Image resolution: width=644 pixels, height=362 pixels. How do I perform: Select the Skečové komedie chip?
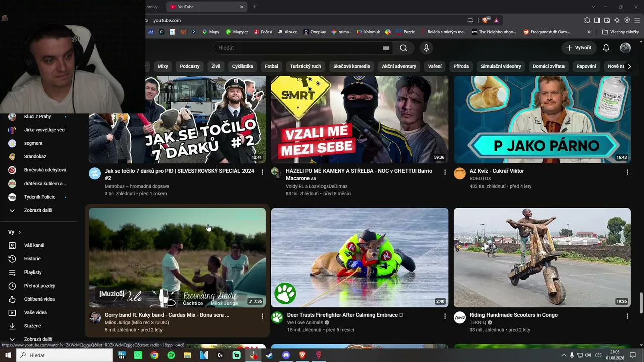pyautogui.click(x=351, y=66)
